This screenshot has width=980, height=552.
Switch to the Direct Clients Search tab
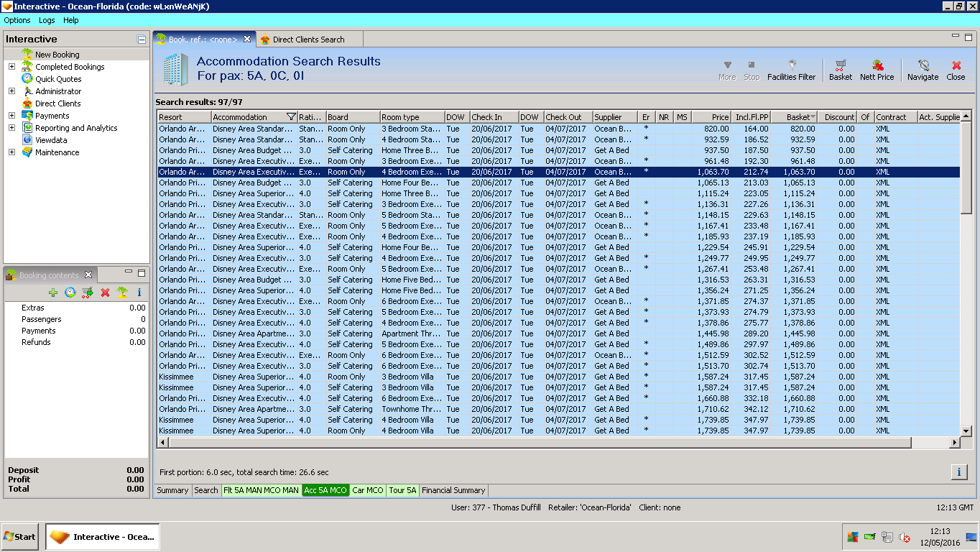[x=308, y=40]
